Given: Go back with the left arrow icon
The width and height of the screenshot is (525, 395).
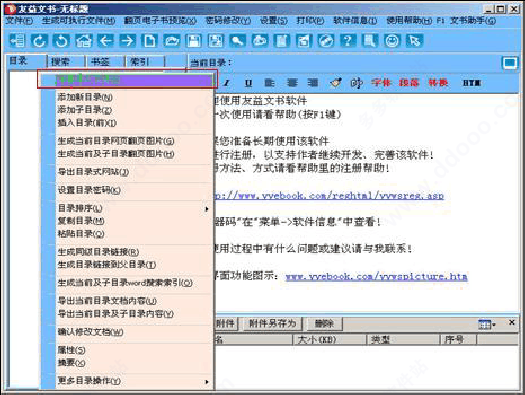Looking at the screenshot, I should (106, 41).
